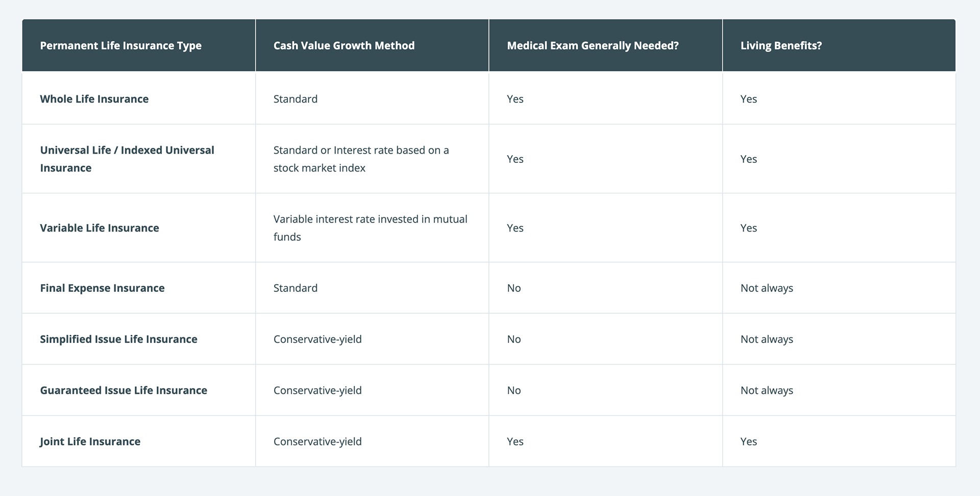Click the Joint Life Insurance label
980x496 pixels.
click(90, 441)
